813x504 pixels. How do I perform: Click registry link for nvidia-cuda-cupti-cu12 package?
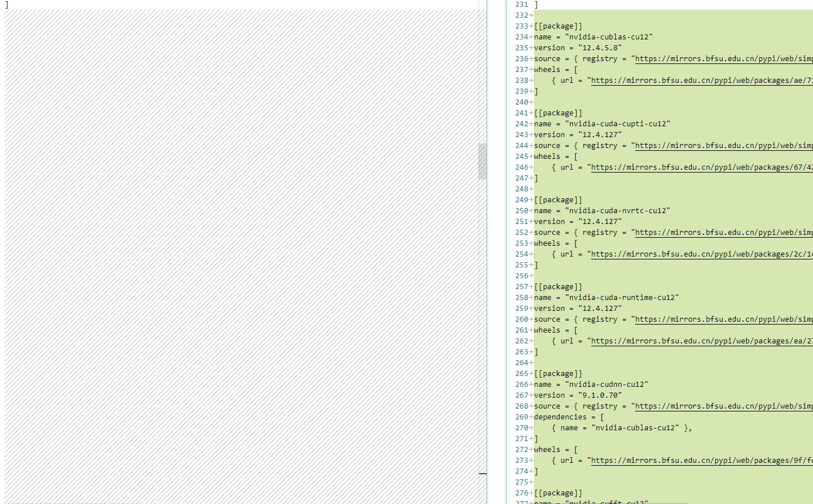coord(723,146)
